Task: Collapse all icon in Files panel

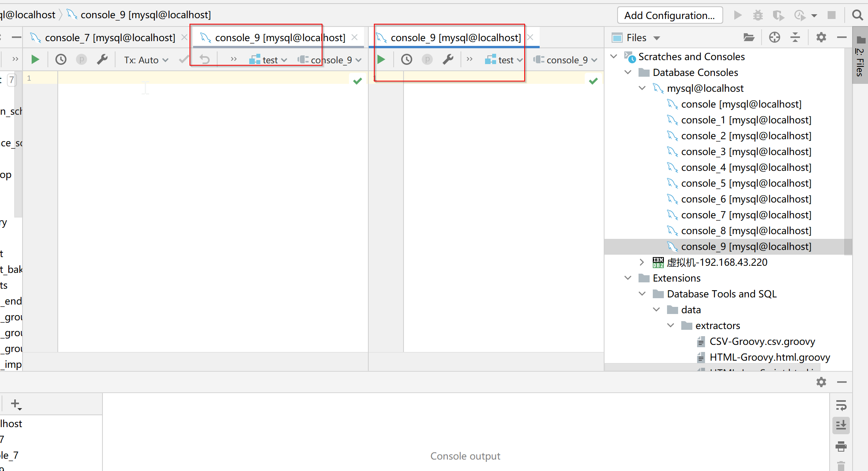Action: pyautogui.click(x=795, y=38)
